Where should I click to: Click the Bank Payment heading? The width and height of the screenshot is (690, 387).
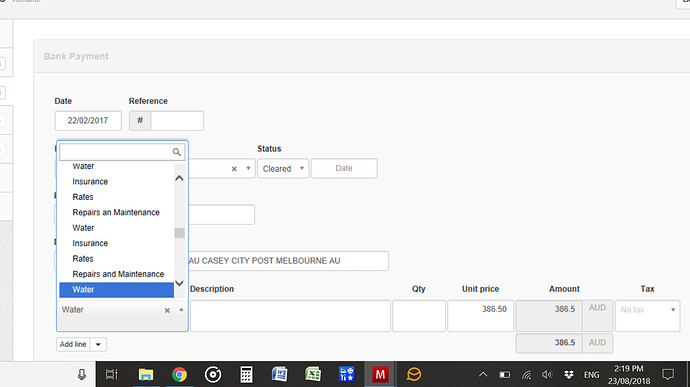(x=76, y=56)
